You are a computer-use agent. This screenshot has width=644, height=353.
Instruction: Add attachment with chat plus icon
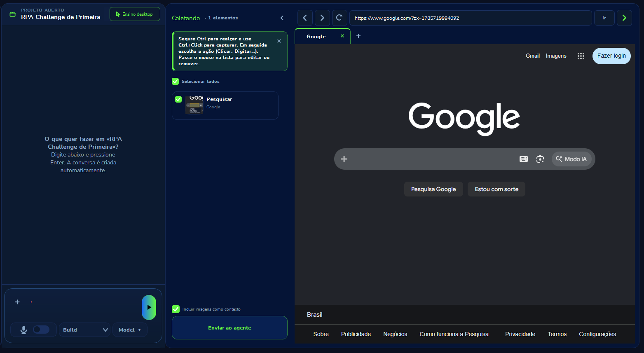(17, 302)
